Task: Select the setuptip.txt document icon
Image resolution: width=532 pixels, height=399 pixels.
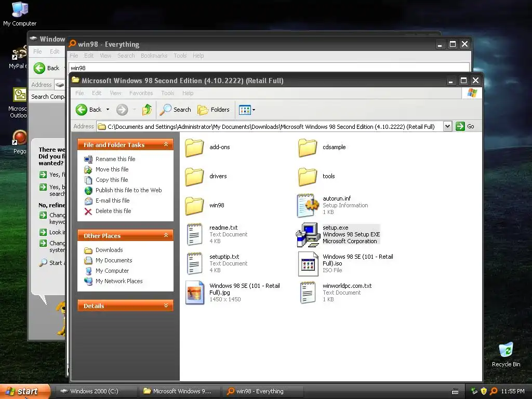Action: coord(194,263)
